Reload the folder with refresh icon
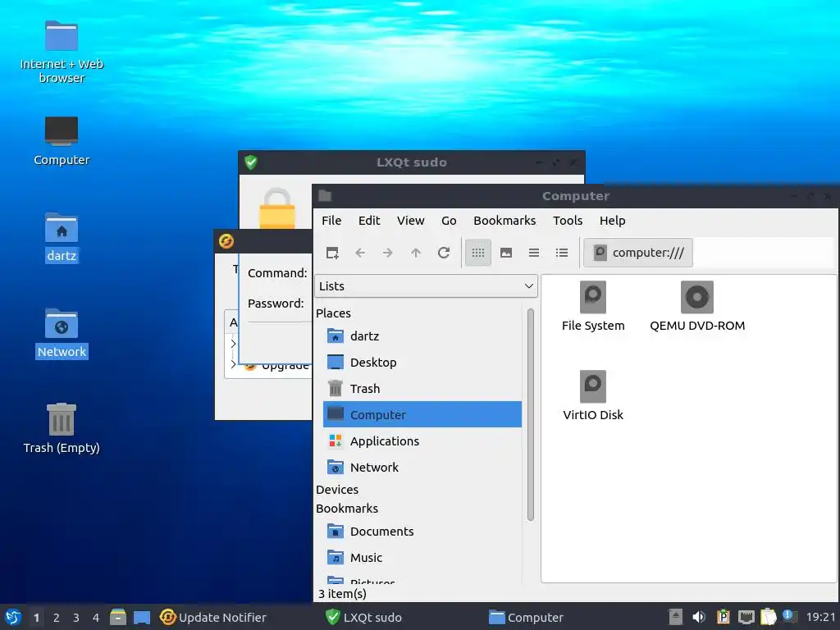Image resolution: width=840 pixels, height=630 pixels. point(444,253)
